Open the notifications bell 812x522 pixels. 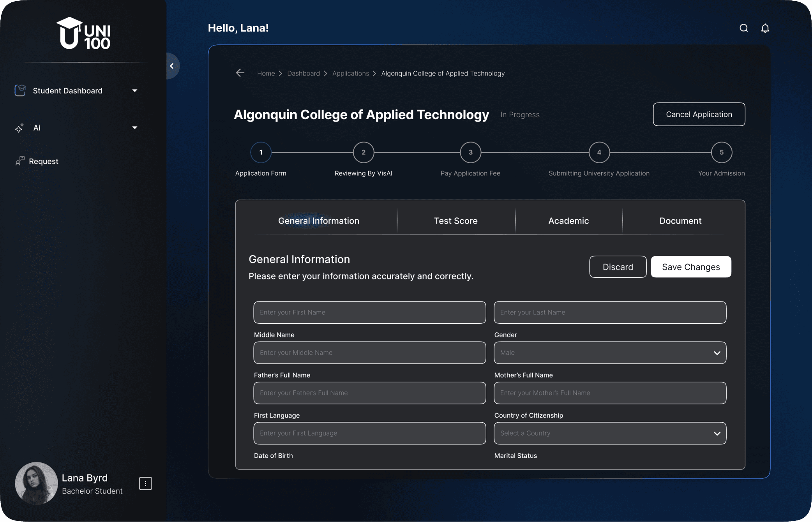tap(765, 28)
